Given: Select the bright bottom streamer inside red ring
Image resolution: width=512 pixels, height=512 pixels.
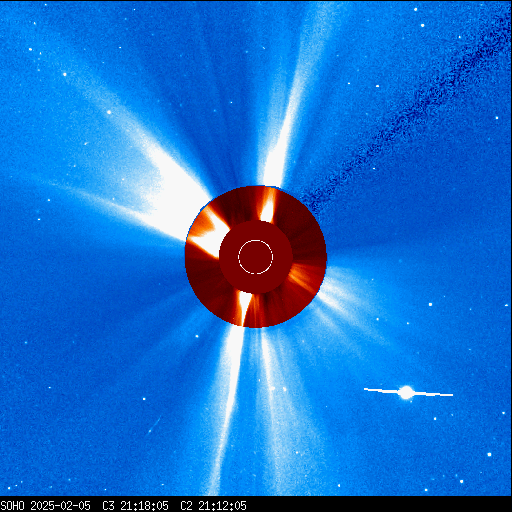Looking at the screenshot, I should click(244, 307).
